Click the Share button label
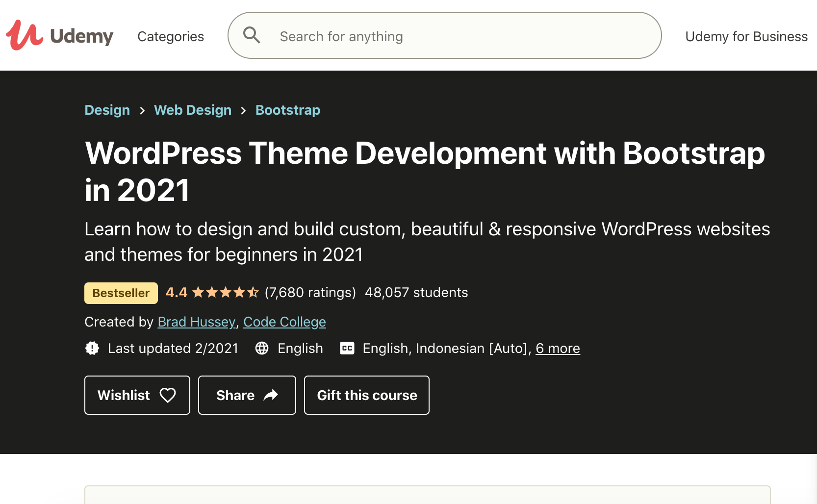This screenshot has width=817, height=504. pyautogui.click(x=235, y=395)
